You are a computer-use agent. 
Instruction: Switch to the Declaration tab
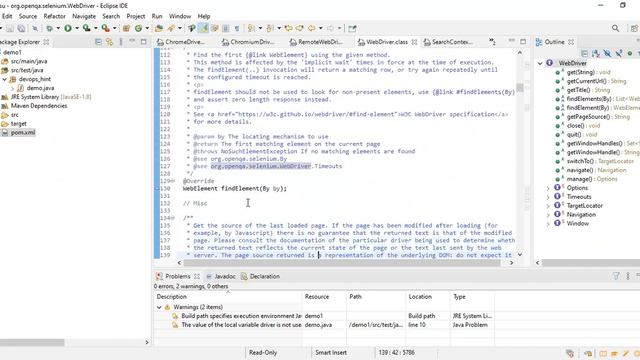[260, 276]
